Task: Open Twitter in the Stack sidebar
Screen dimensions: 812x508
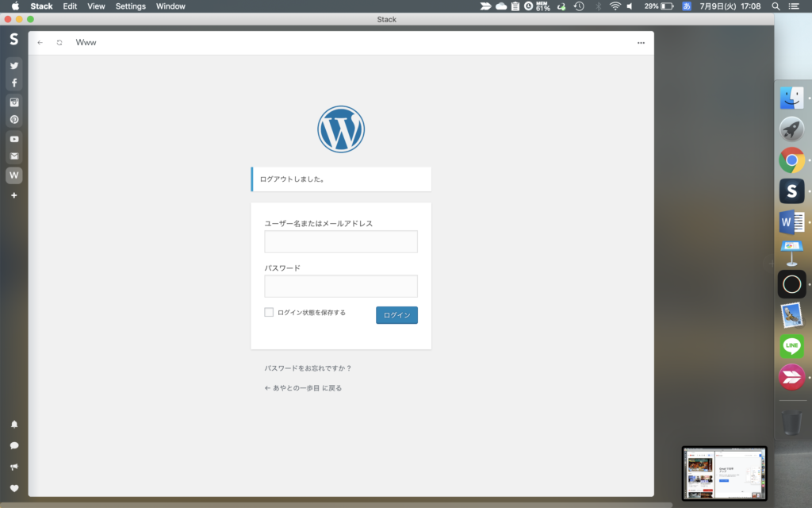Action: pyautogui.click(x=14, y=66)
